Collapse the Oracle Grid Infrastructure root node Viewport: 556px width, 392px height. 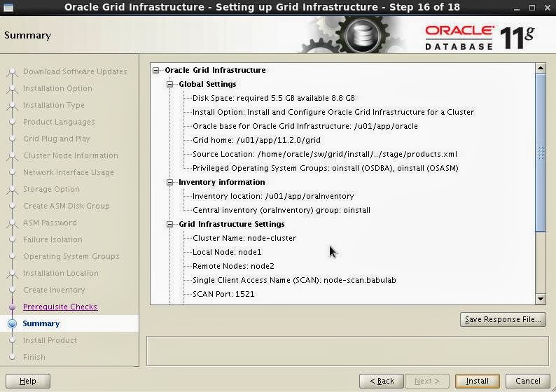point(156,70)
